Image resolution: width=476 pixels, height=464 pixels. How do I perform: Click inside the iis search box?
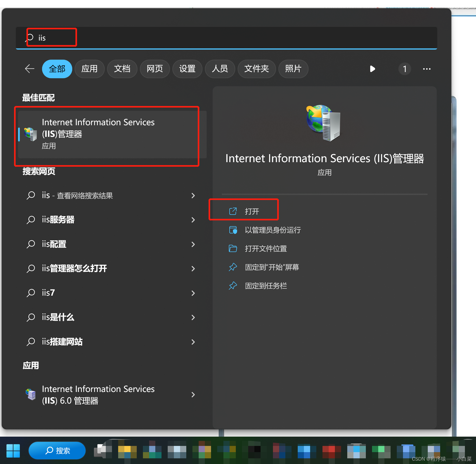(x=226, y=38)
